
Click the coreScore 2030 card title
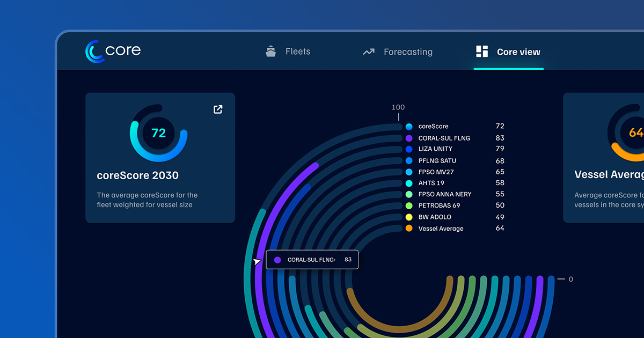(137, 175)
